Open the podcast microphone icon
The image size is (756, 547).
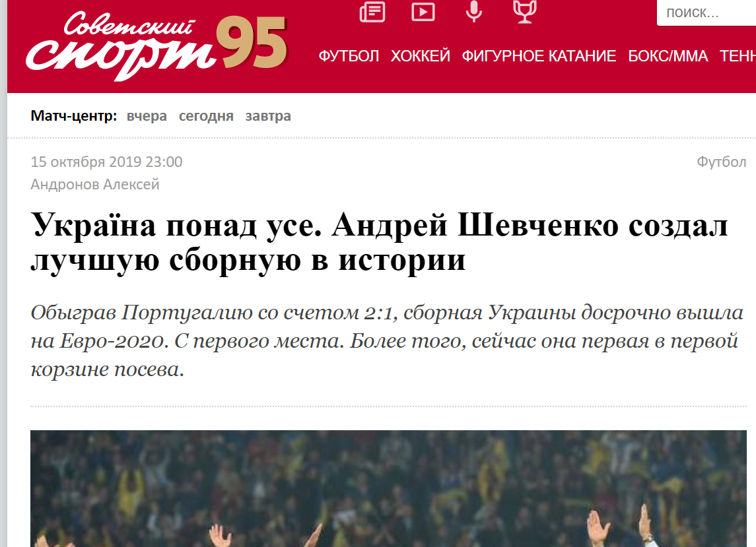coord(474,12)
